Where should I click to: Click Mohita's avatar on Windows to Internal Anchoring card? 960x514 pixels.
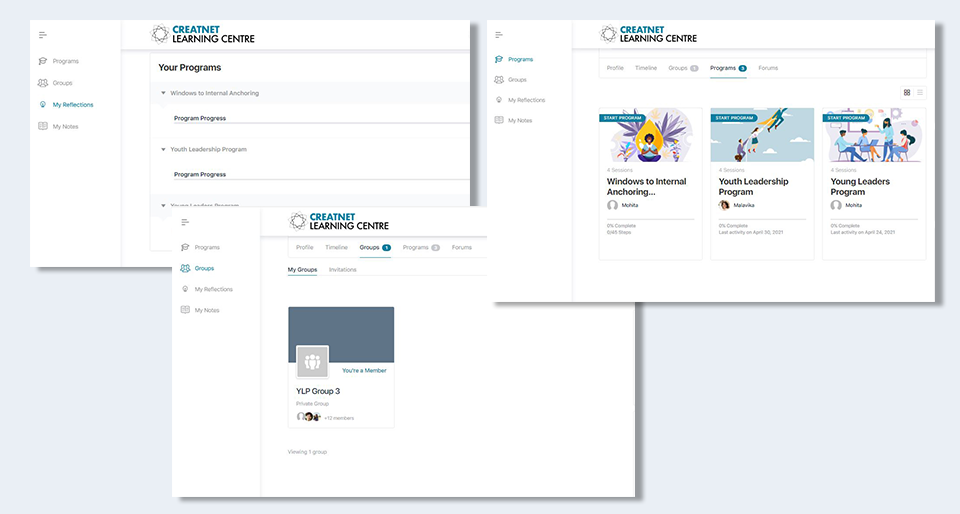tap(612, 205)
